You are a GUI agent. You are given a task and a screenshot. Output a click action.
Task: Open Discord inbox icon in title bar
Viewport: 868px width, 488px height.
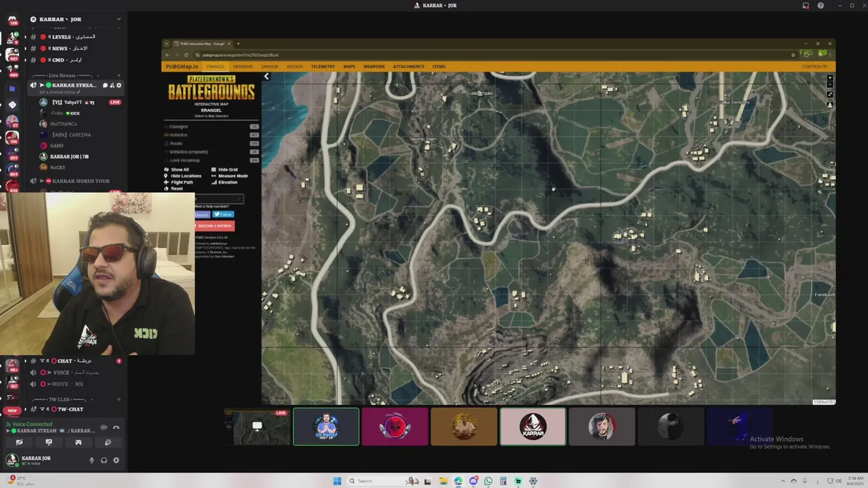[x=806, y=5]
